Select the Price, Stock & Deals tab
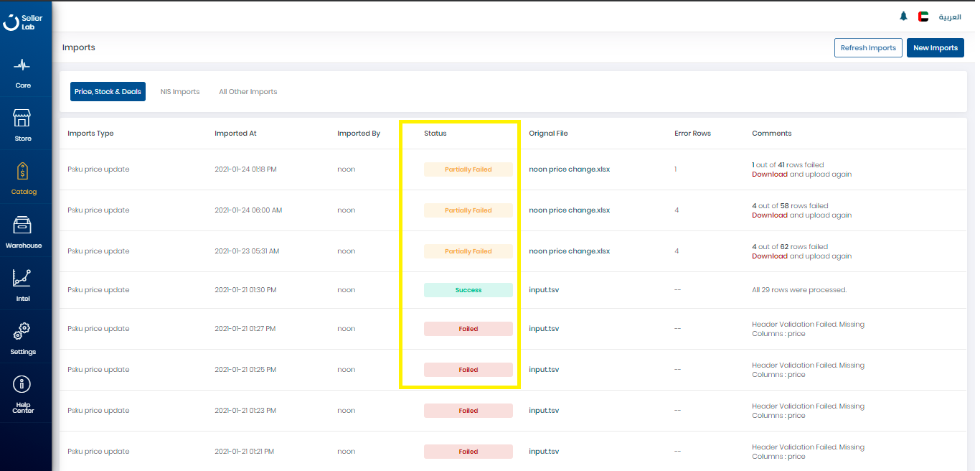 tap(108, 92)
